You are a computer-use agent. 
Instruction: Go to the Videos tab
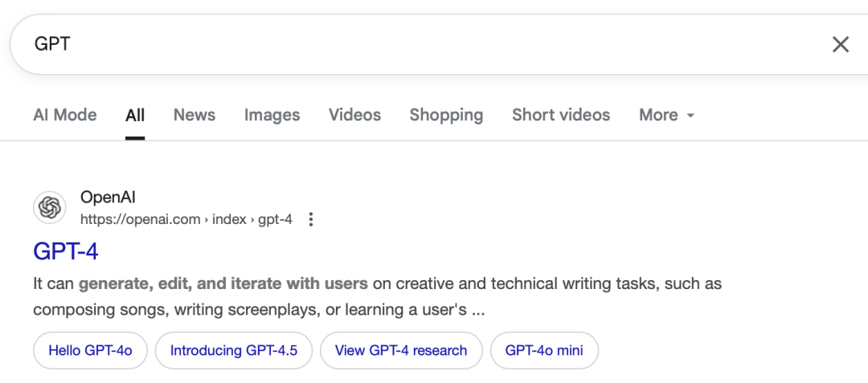(x=355, y=115)
